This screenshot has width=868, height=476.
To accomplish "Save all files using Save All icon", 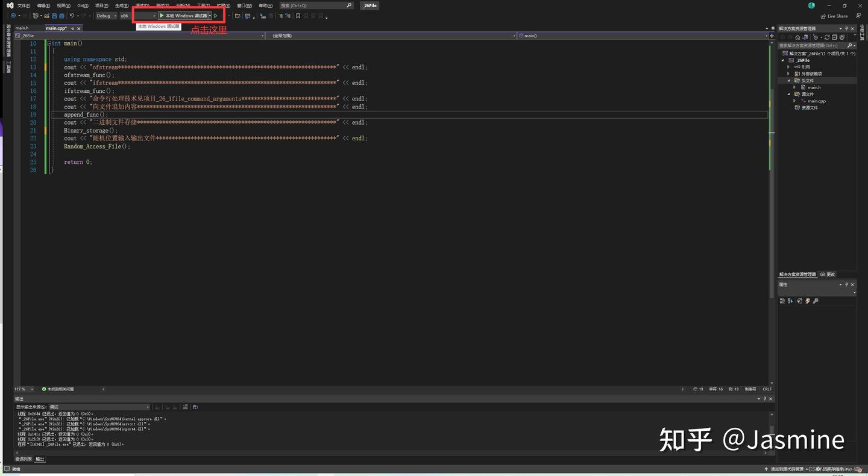I will 61,16.
